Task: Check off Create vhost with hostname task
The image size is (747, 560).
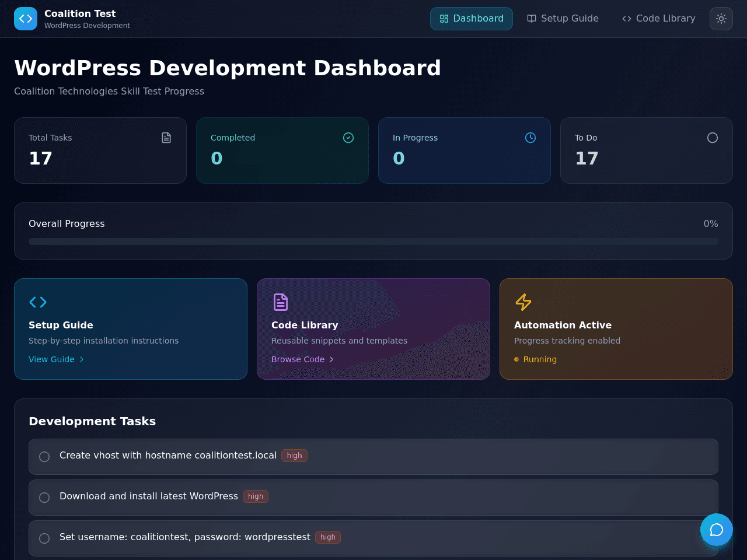Action: point(44,457)
